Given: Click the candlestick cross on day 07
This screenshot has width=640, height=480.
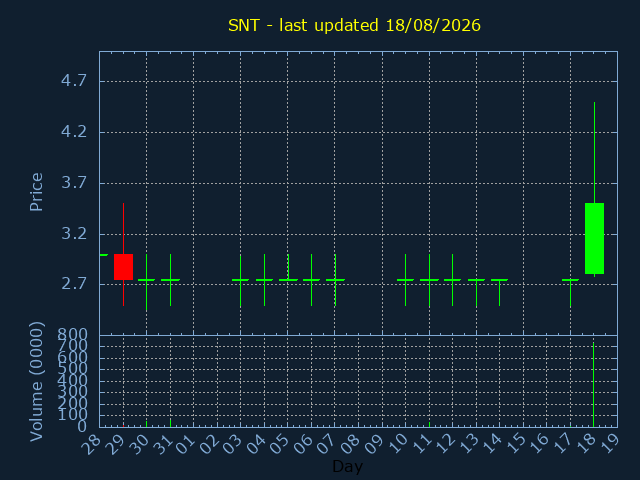Looking at the screenshot, I should click(x=335, y=280).
